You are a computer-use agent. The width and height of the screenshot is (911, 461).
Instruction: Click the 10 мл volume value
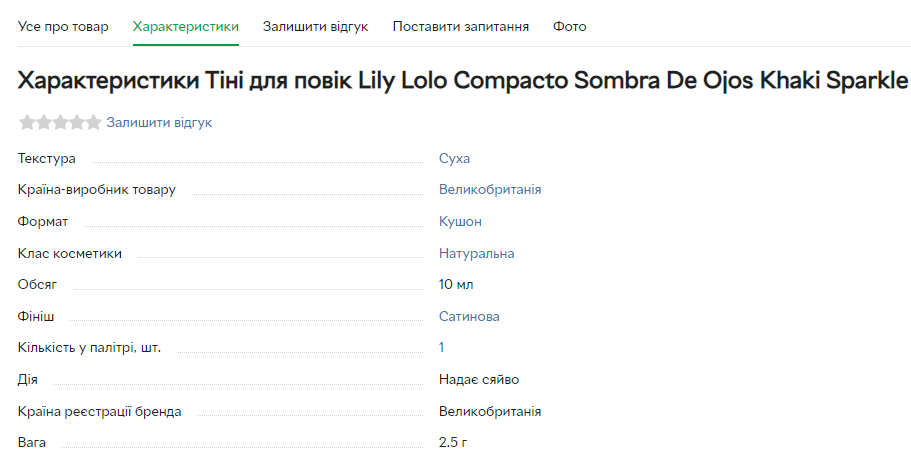coord(456,285)
